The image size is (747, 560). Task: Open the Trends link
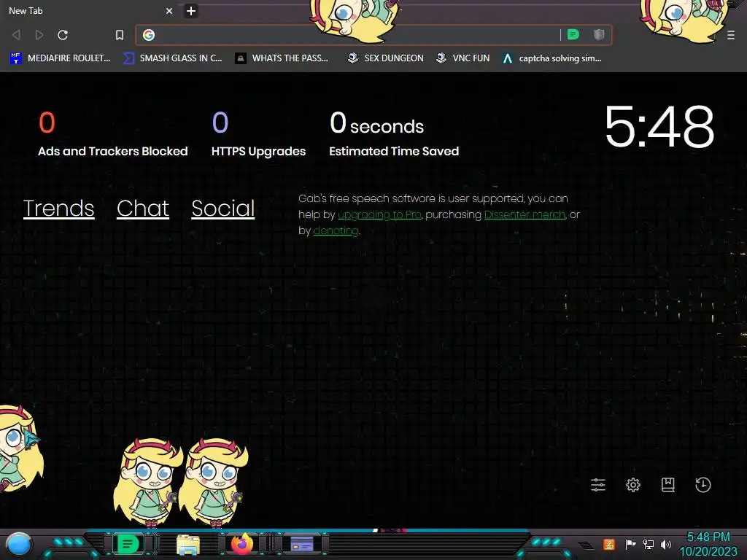tap(58, 208)
